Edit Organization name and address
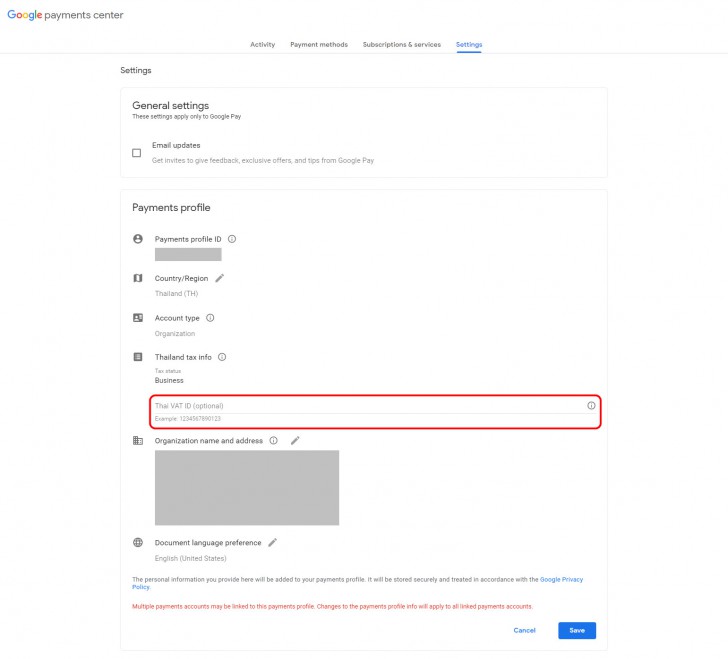The height and width of the screenshot is (659, 728). (295, 440)
